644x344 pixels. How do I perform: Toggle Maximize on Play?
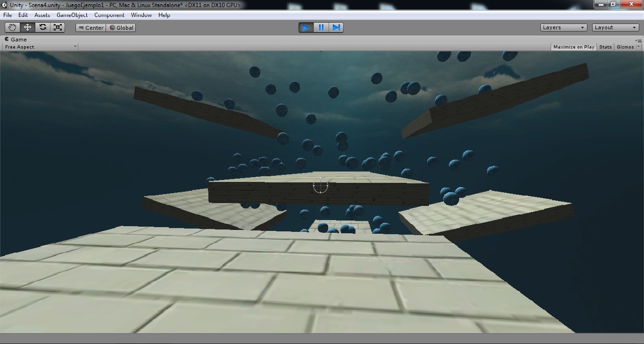[573, 47]
